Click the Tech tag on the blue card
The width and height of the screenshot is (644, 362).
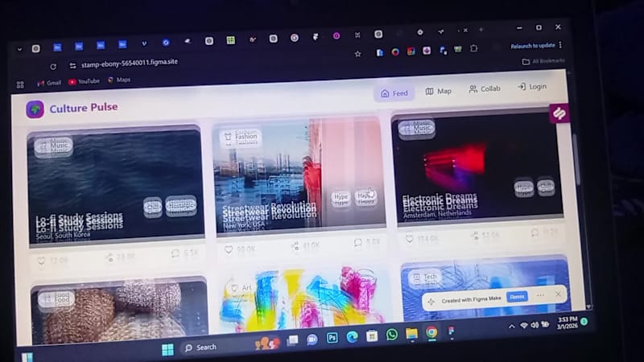[426, 278]
